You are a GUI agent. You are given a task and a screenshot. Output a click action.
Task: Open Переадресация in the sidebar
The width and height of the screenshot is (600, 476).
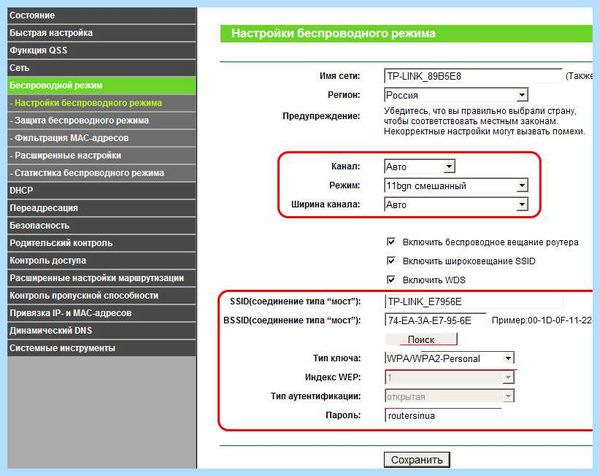tap(101, 208)
